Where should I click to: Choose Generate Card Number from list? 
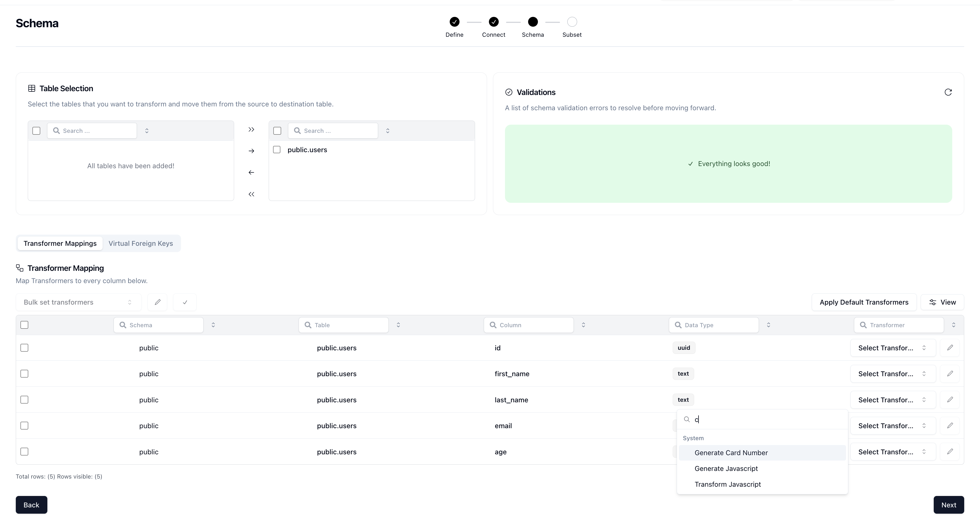(762, 453)
